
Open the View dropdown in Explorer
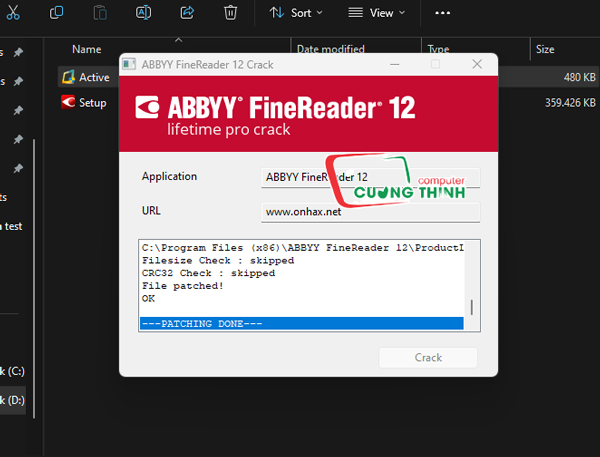(377, 13)
